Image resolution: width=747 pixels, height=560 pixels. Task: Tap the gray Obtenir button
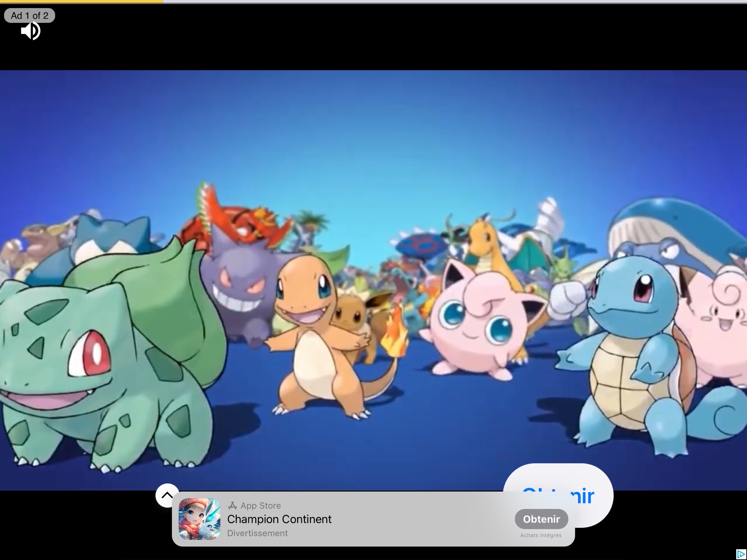[x=541, y=519]
